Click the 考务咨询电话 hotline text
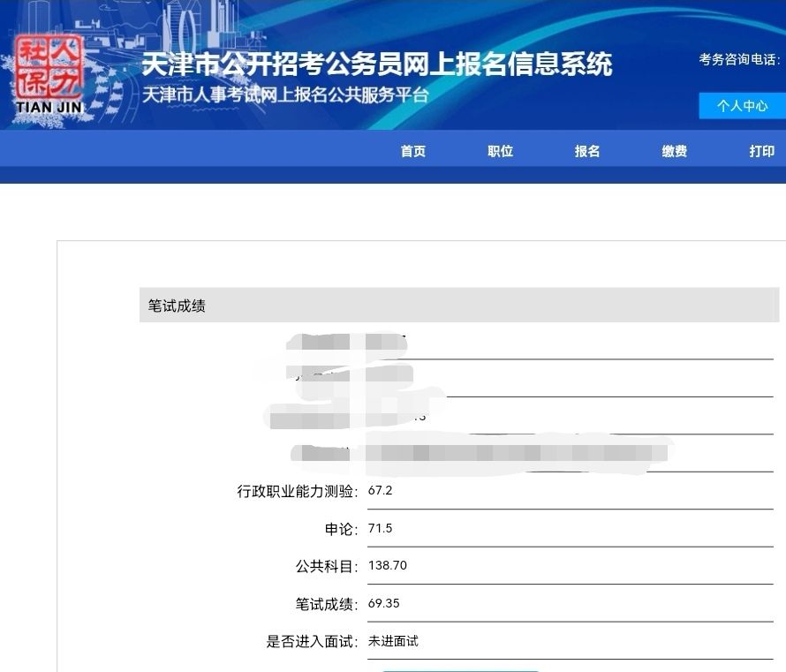Viewport: 786px width, 672px height. pyautogui.click(x=739, y=59)
